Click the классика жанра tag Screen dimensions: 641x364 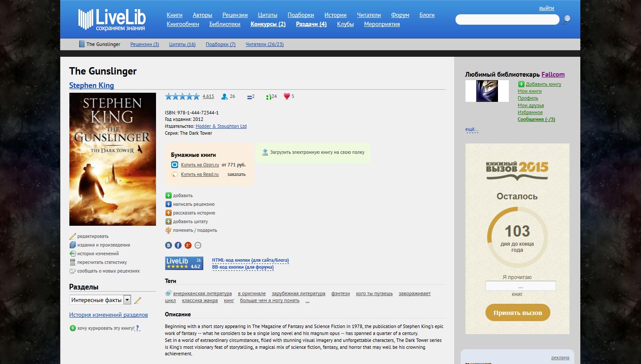(200, 300)
